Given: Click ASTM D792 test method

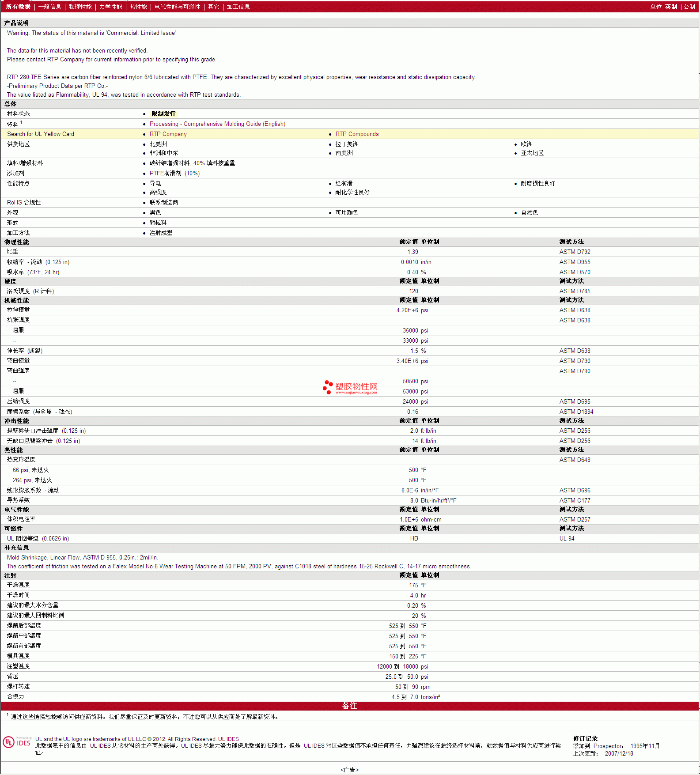Looking at the screenshot, I should coord(575,252).
